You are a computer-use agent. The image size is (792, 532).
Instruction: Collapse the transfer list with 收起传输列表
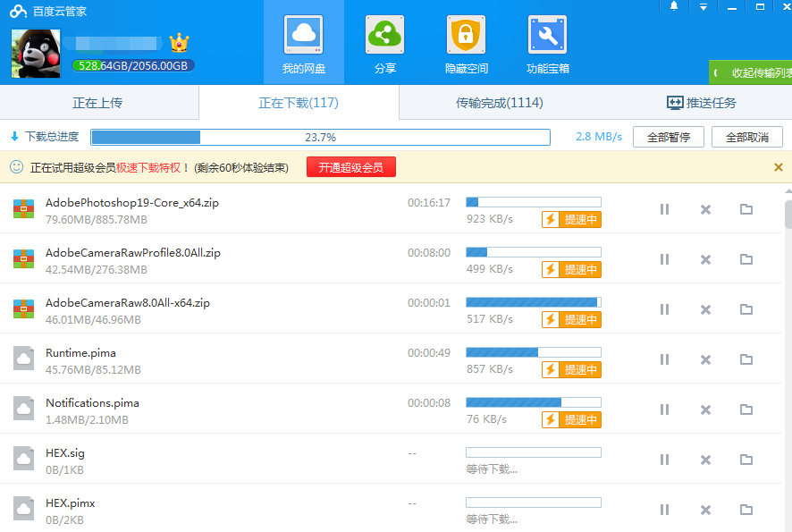pyautogui.click(x=754, y=73)
